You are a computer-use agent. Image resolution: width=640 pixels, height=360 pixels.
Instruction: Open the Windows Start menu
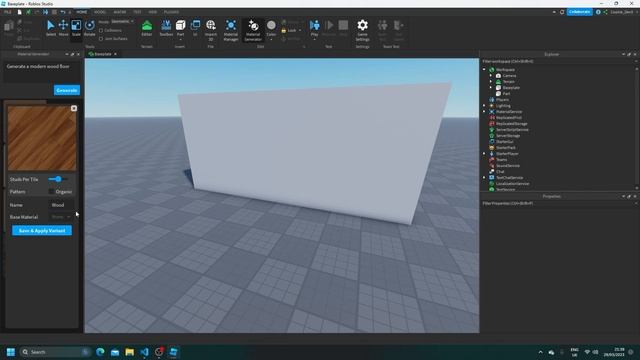(x=11, y=352)
